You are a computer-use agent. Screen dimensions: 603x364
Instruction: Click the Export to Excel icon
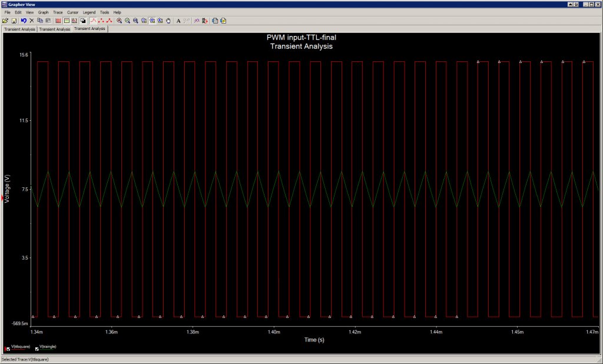215,21
